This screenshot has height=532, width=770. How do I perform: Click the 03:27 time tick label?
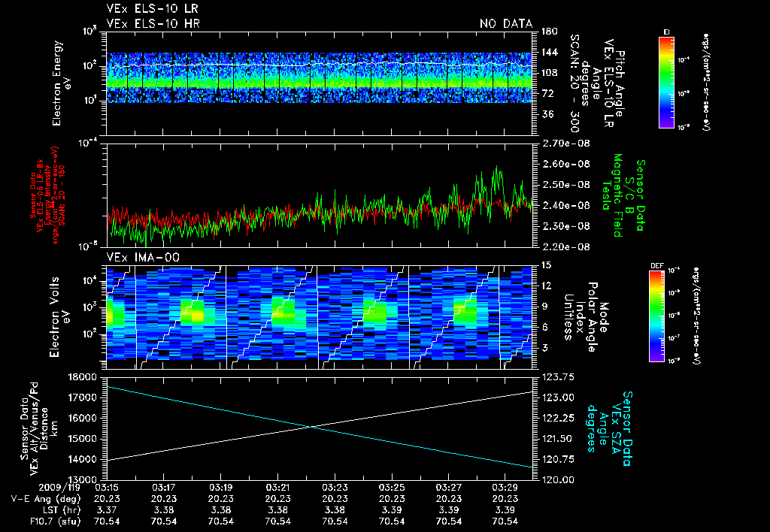point(449,488)
